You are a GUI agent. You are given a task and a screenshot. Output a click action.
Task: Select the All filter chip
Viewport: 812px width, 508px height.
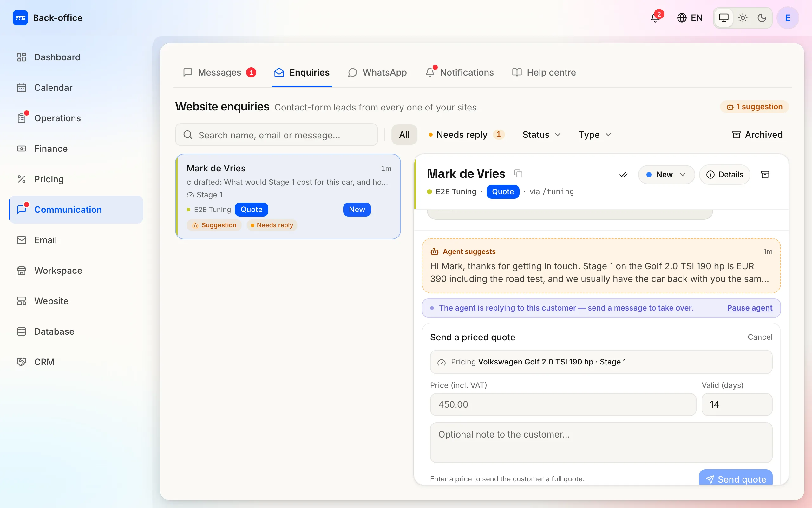404,135
